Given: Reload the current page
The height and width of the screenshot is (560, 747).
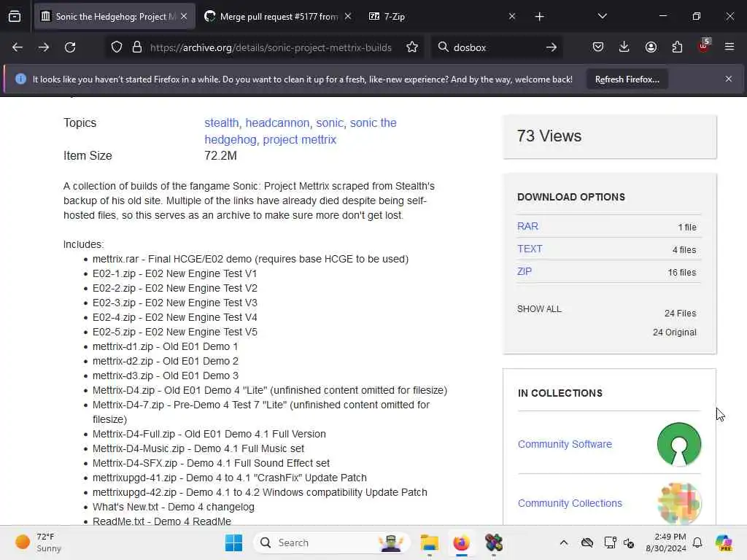Looking at the screenshot, I should [70, 47].
